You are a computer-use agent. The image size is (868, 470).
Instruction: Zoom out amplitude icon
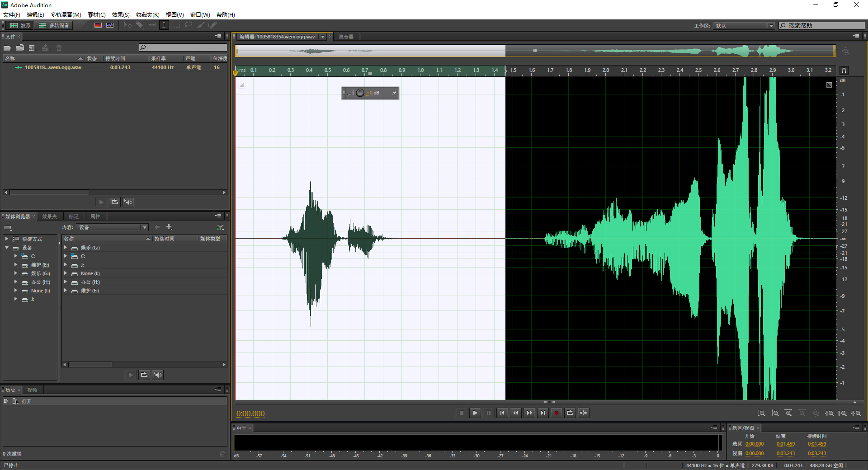tap(775, 413)
